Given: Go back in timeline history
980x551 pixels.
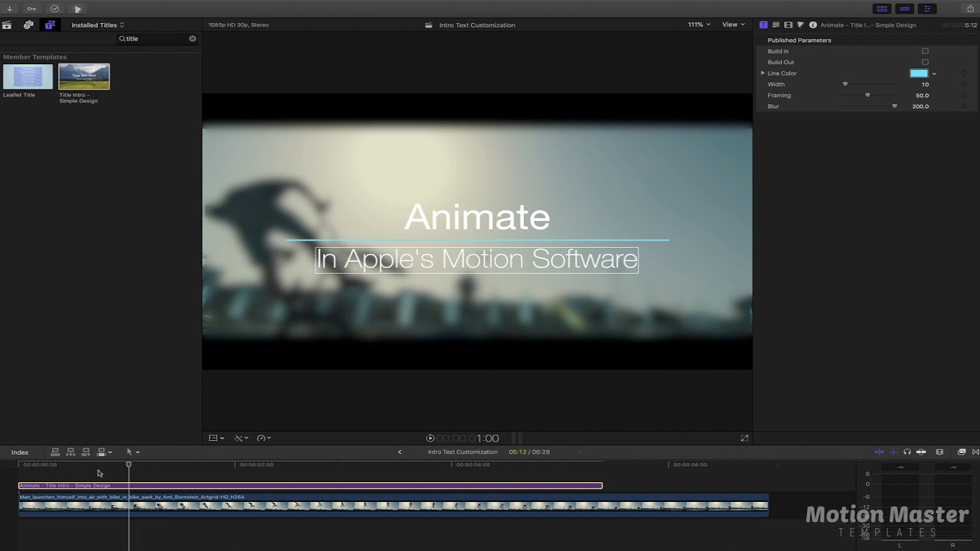Looking at the screenshot, I should coord(399,452).
